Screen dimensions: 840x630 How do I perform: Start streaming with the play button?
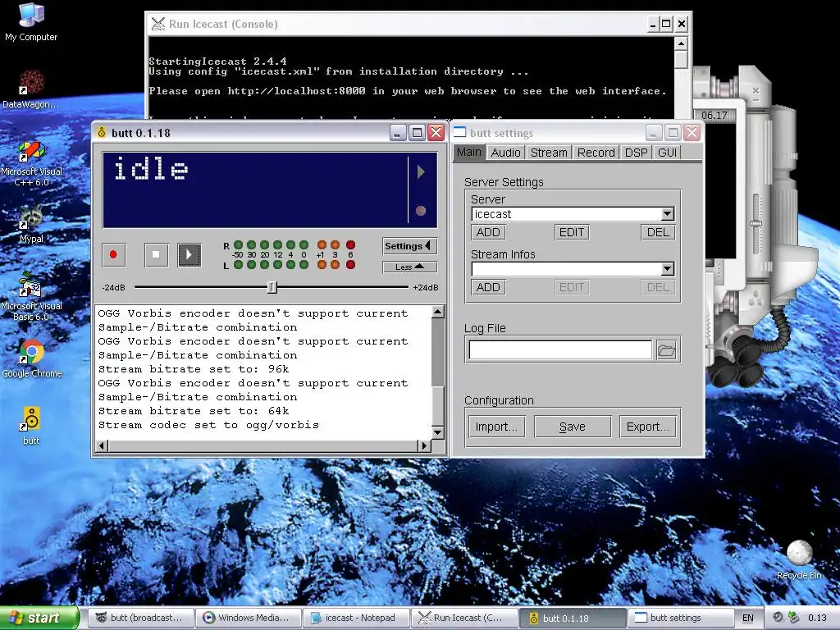click(x=189, y=254)
